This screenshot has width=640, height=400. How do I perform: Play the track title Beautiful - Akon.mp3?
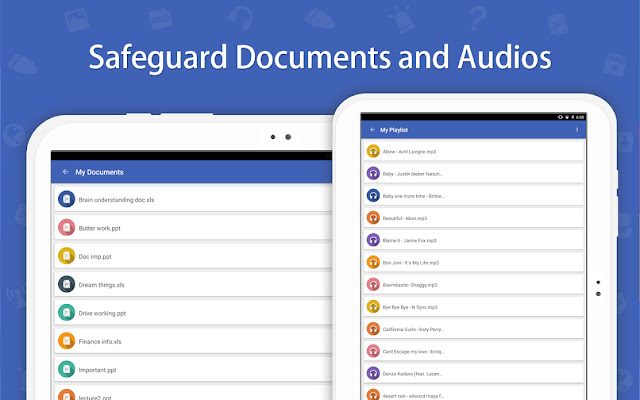pos(405,218)
